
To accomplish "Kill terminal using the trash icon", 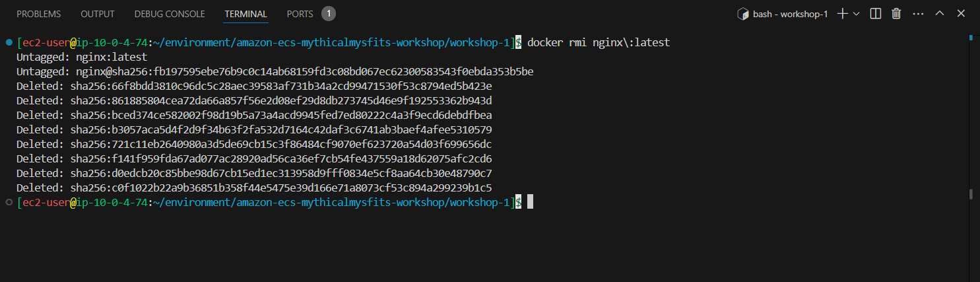I will pos(896,14).
